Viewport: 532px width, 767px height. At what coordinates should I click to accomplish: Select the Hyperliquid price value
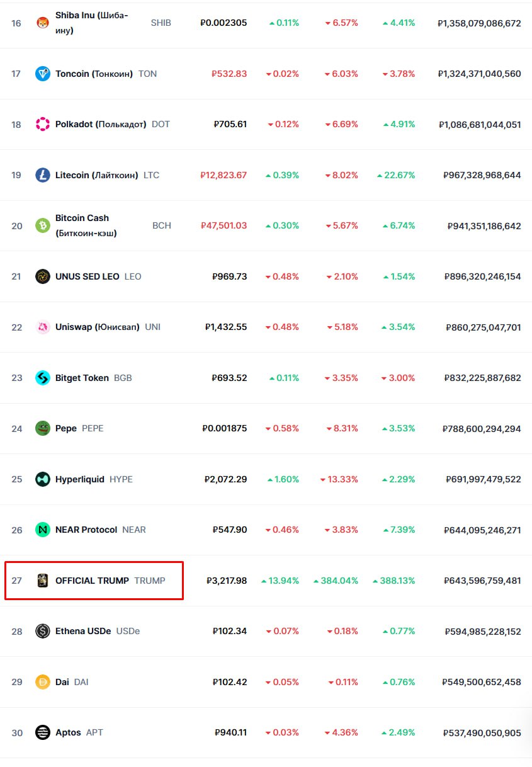(226, 479)
